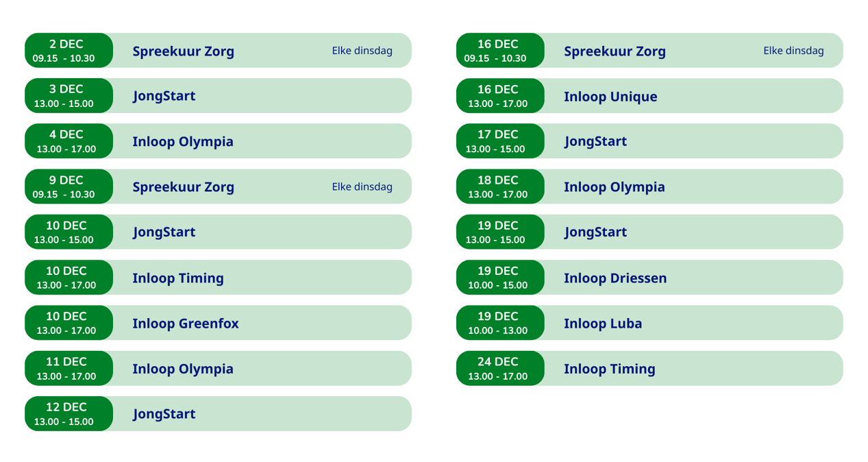Click the Spreekuur Zorg title on 2 Dec
868x462 pixels.
click(x=183, y=51)
